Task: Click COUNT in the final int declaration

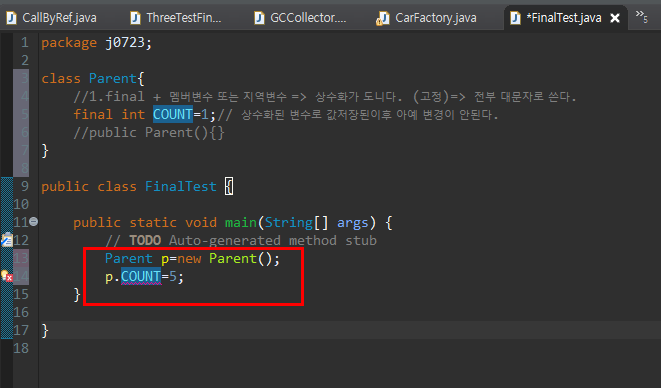Action: (x=173, y=114)
